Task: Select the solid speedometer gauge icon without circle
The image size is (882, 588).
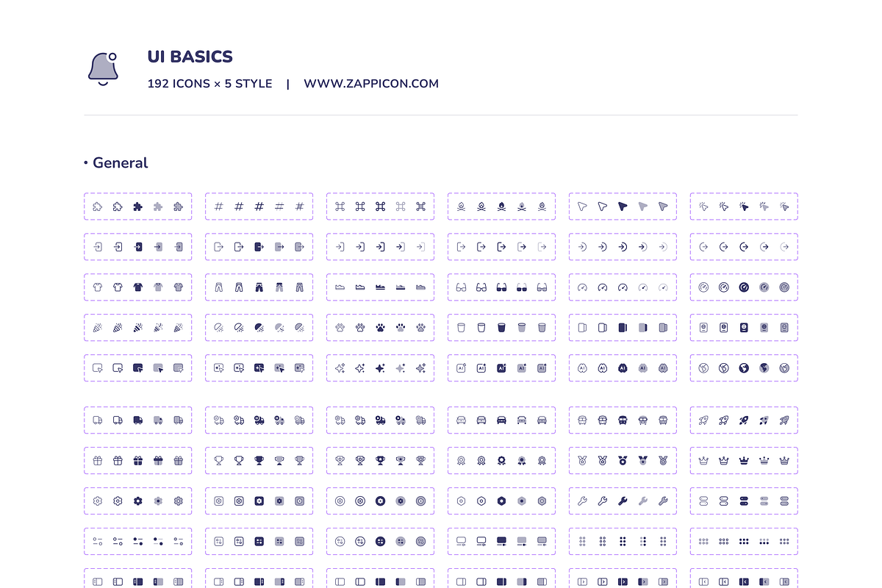Action: (623, 287)
